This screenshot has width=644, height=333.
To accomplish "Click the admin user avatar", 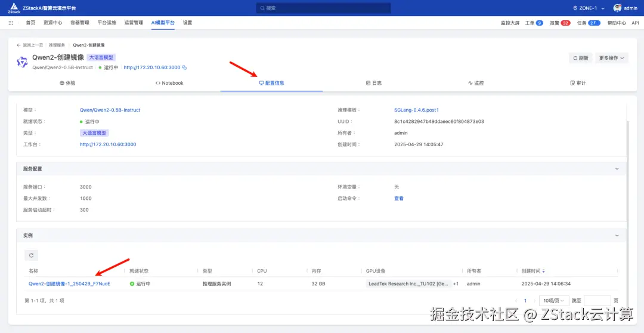I will click(x=617, y=8).
